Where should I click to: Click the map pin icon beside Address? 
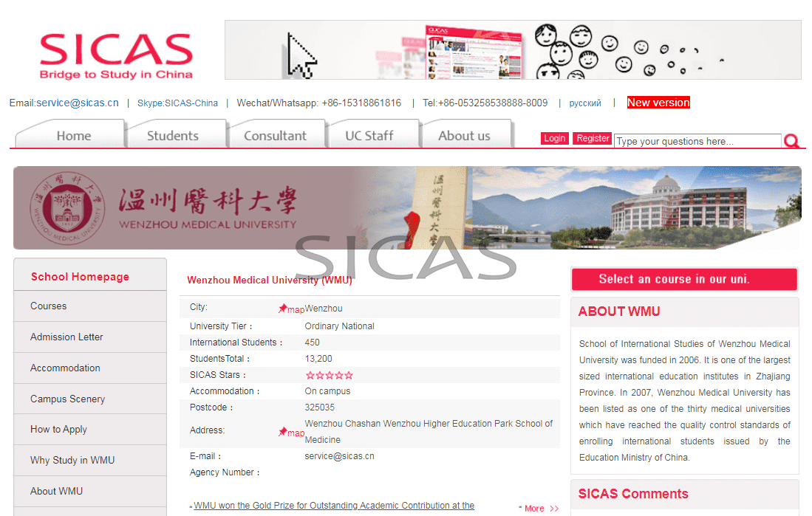[x=283, y=432]
